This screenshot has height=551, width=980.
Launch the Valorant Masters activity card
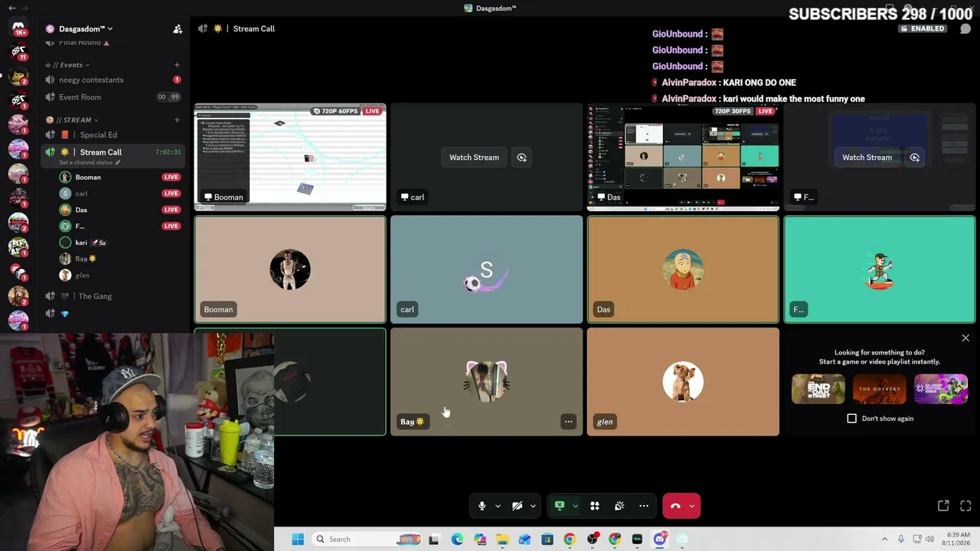pos(941,389)
